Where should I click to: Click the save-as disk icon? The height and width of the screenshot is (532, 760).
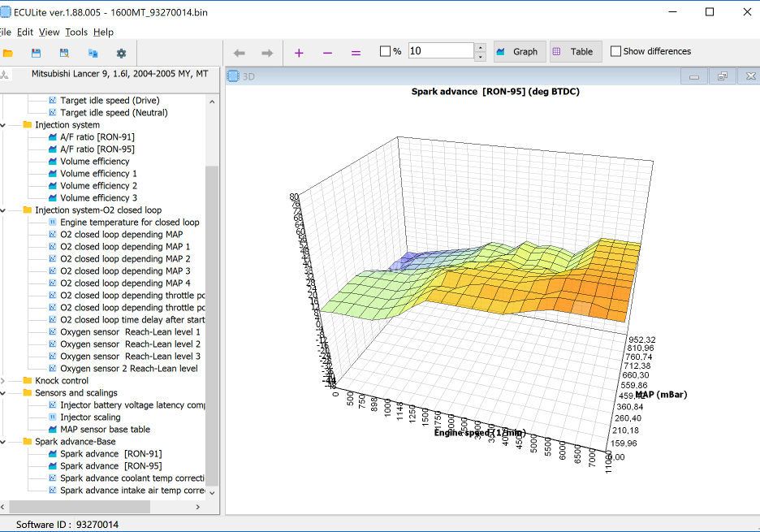(64, 53)
